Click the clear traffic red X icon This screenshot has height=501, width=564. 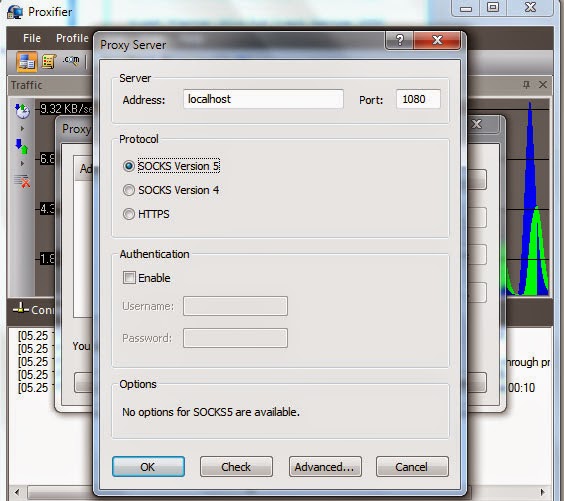coord(22,181)
